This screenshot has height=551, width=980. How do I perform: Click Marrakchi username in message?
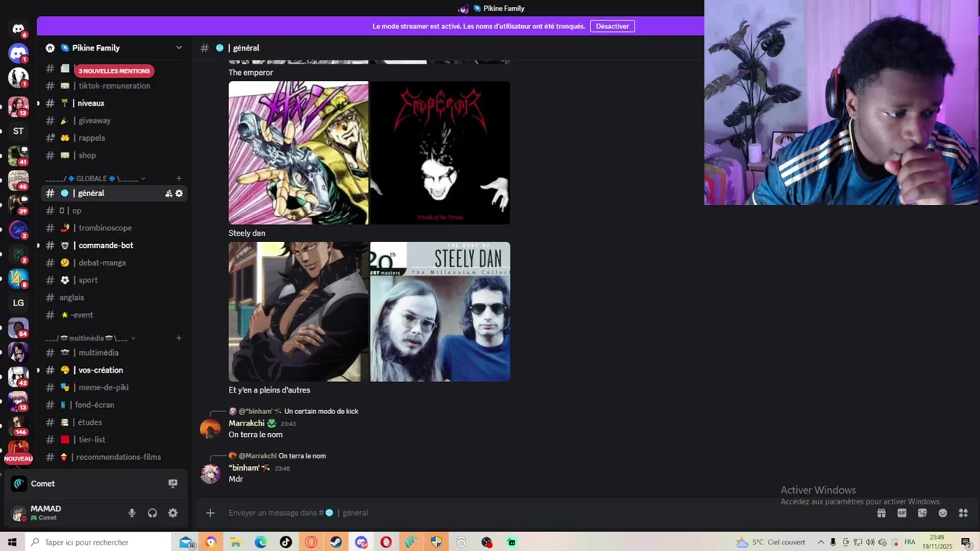tap(247, 423)
